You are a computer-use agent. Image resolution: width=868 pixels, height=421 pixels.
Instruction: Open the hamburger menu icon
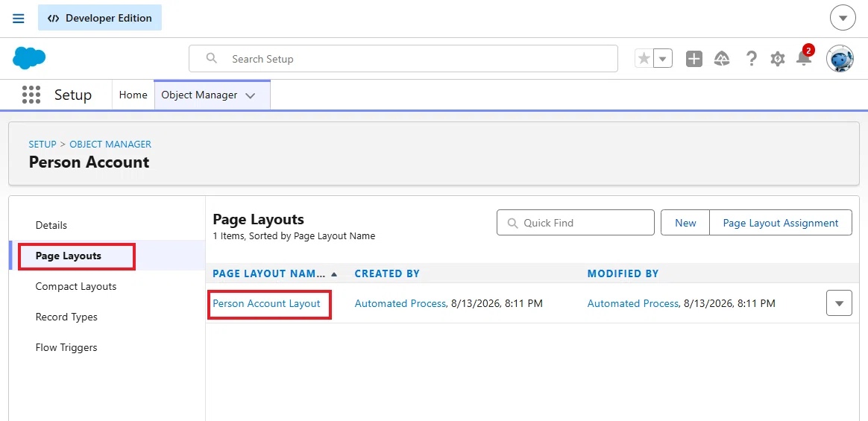point(18,19)
